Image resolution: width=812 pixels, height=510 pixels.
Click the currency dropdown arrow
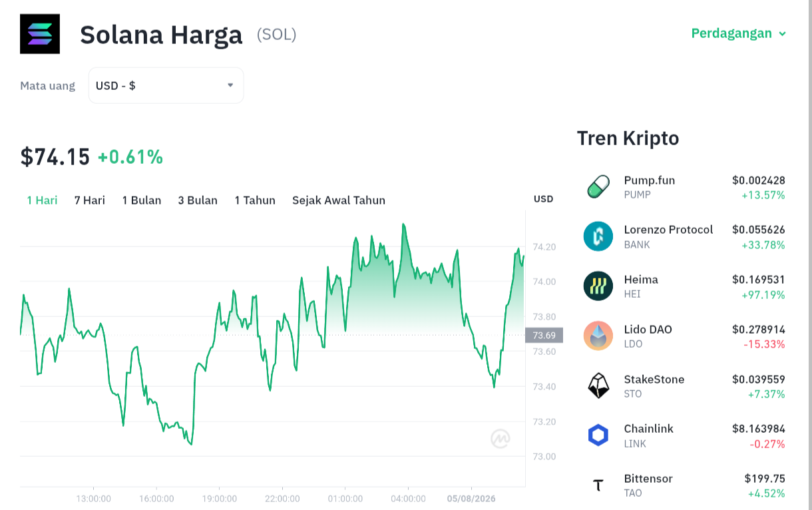point(230,85)
